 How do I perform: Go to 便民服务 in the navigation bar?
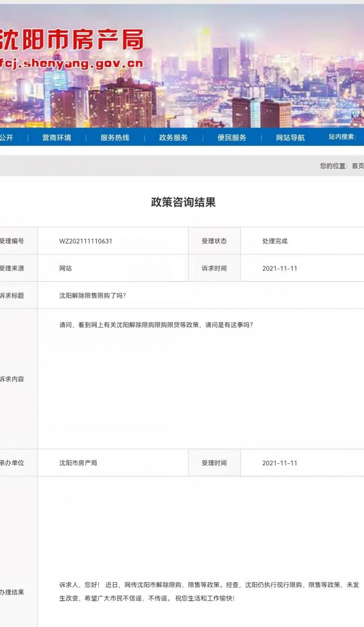point(232,138)
